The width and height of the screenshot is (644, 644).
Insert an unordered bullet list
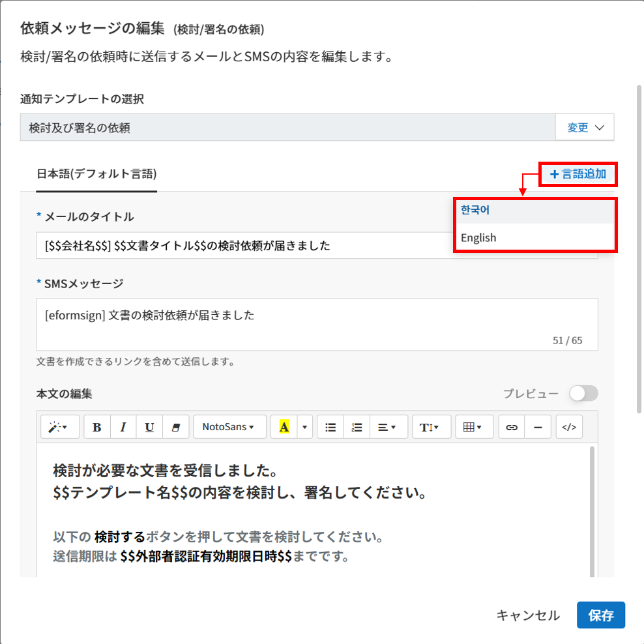[x=330, y=427]
